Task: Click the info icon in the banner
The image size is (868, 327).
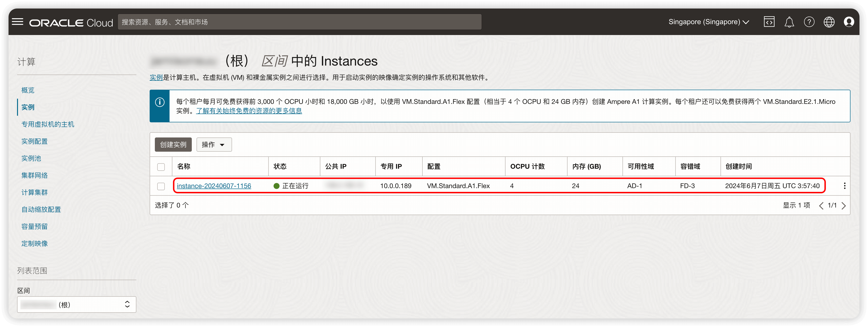Action: coord(160,102)
